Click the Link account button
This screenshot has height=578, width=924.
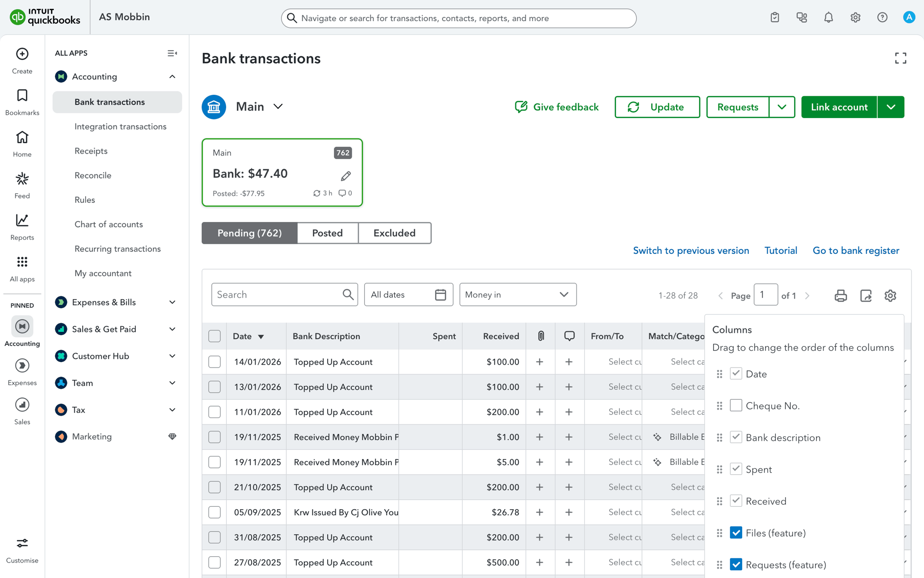click(839, 107)
